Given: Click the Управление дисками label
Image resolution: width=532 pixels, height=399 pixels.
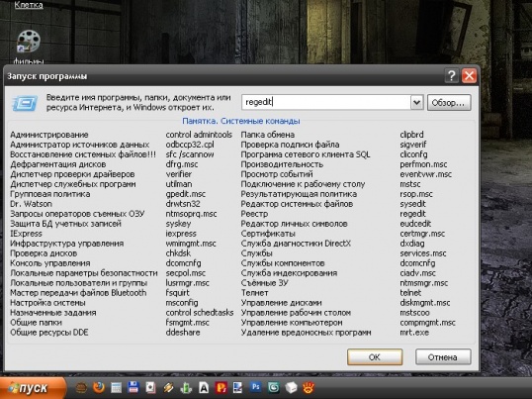Looking at the screenshot, I should [x=281, y=303].
